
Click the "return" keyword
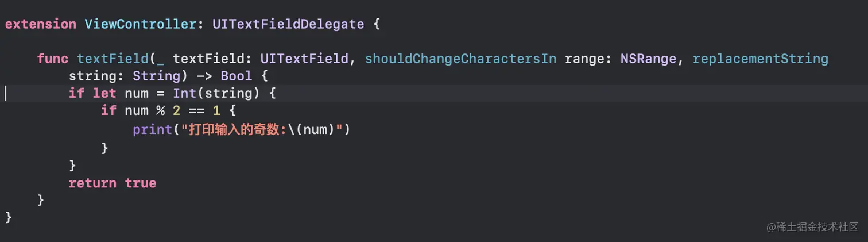point(92,183)
